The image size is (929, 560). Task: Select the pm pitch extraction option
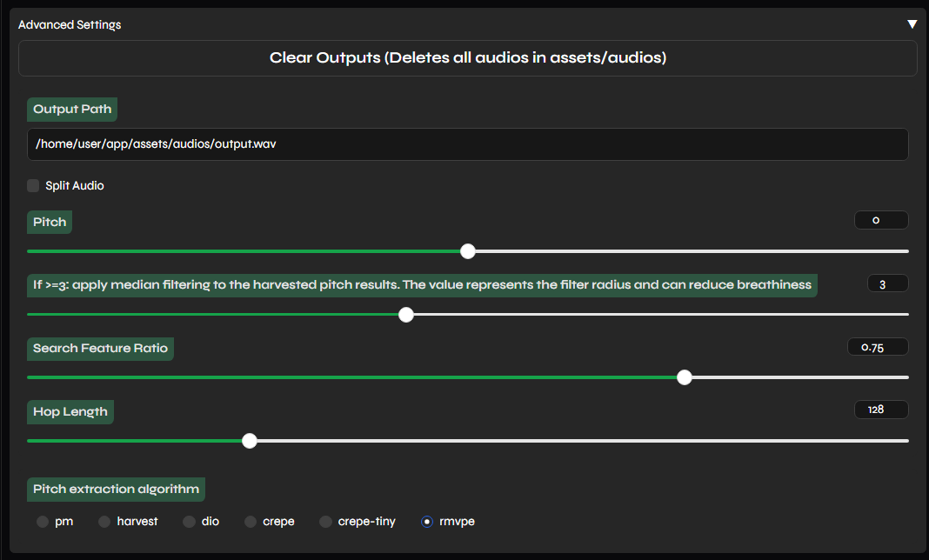43,522
